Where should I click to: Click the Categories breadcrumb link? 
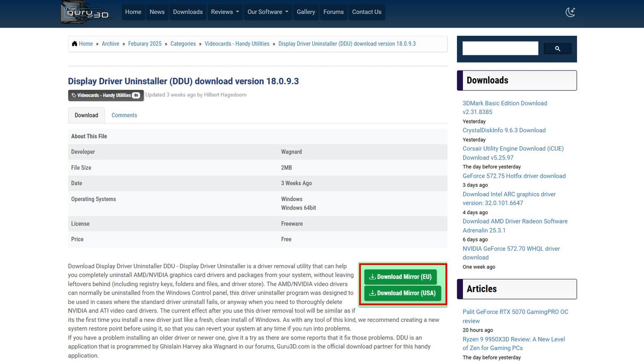click(183, 44)
